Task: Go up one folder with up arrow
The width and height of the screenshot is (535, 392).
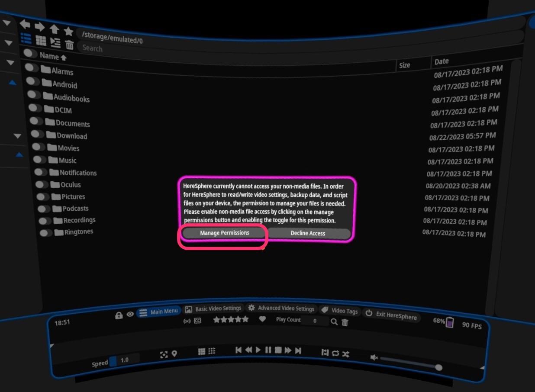Action: pos(54,29)
